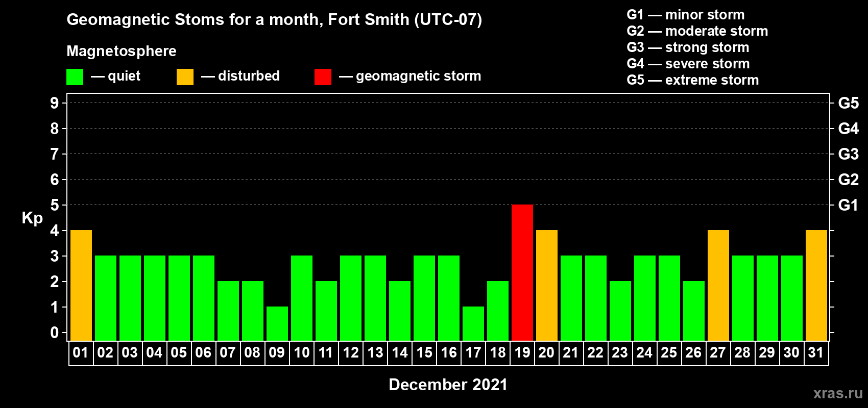This screenshot has width=868, height=408.
Task: Click the date label 01
Action: click(81, 352)
